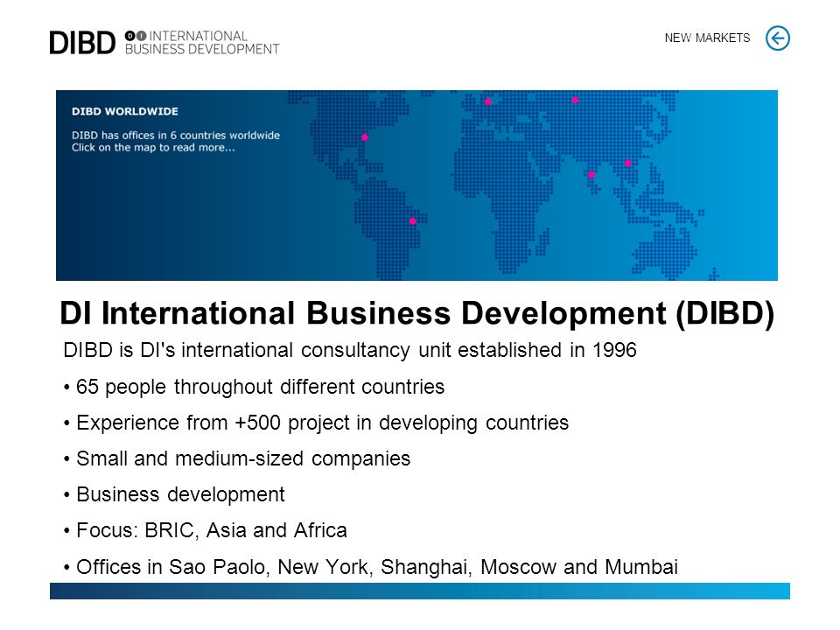
Task: Click the DIBD logo
Action: click(82, 43)
